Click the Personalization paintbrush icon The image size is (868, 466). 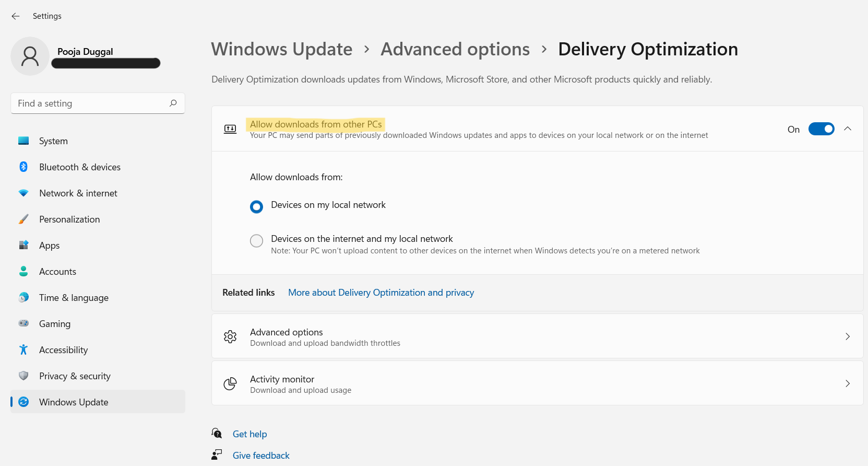click(x=23, y=219)
